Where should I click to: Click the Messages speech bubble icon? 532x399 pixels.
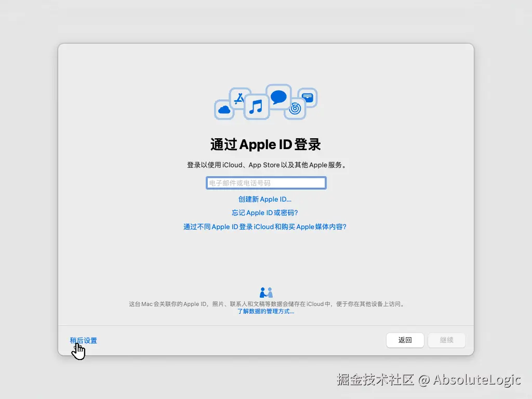278,97
